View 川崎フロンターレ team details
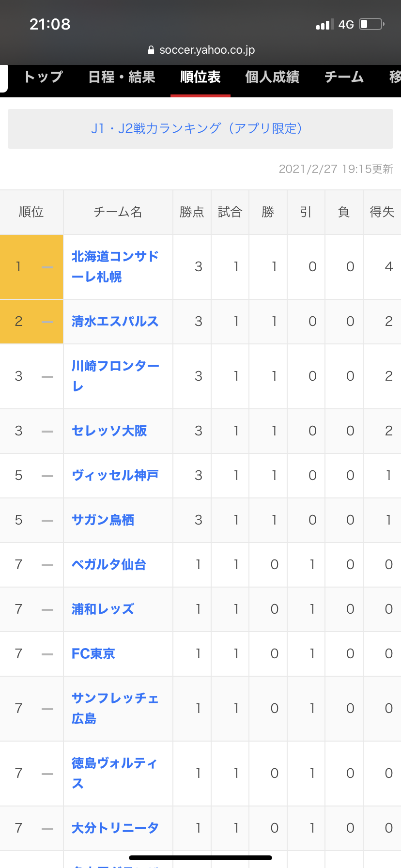 click(x=115, y=376)
